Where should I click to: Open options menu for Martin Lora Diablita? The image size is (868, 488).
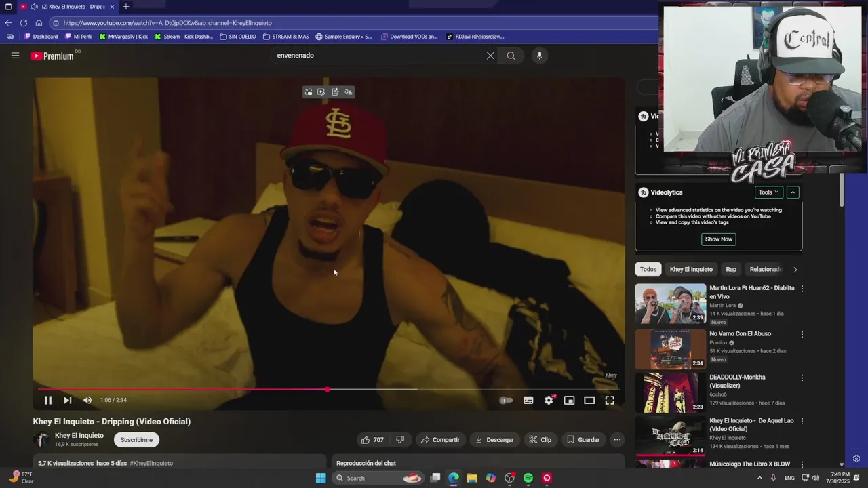[802, 289]
